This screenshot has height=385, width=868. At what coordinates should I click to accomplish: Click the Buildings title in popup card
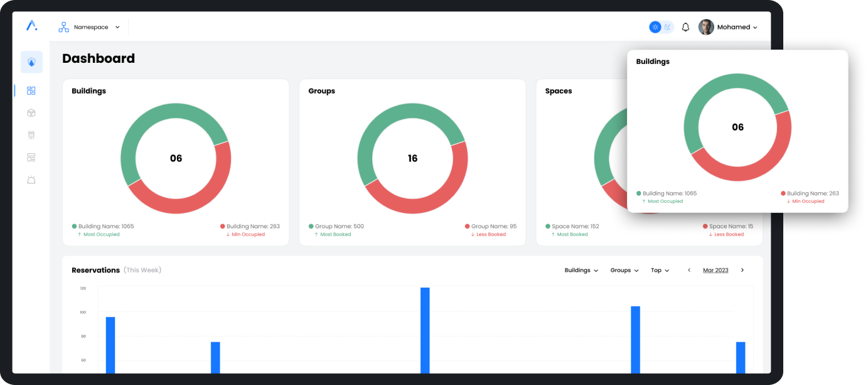coord(653,62)
